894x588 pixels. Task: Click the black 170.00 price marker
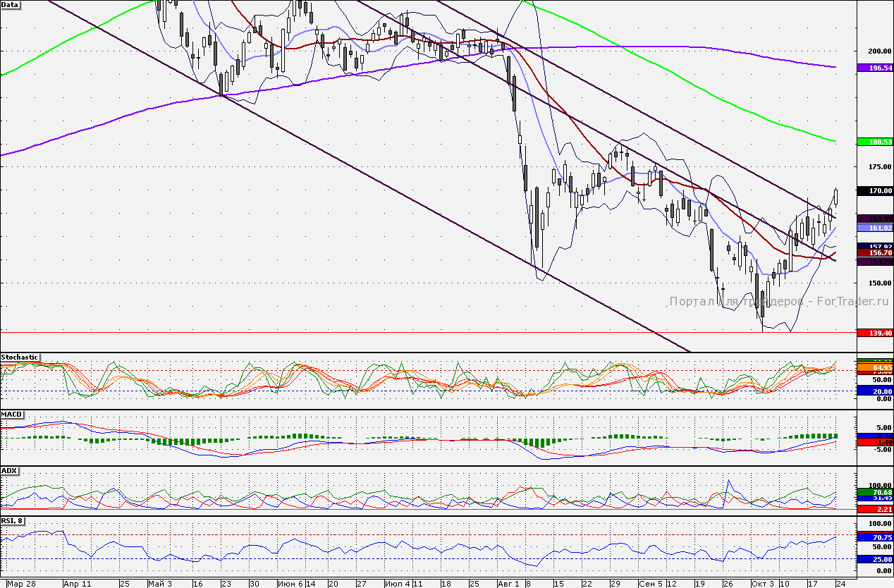tap(871, 190)
